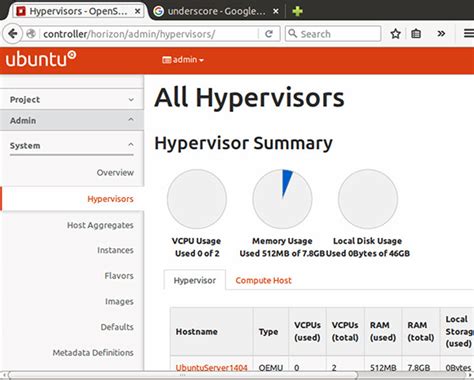Click the ubuntu logo in header
The height and width of the screenshot is (380, 474).
41,59
